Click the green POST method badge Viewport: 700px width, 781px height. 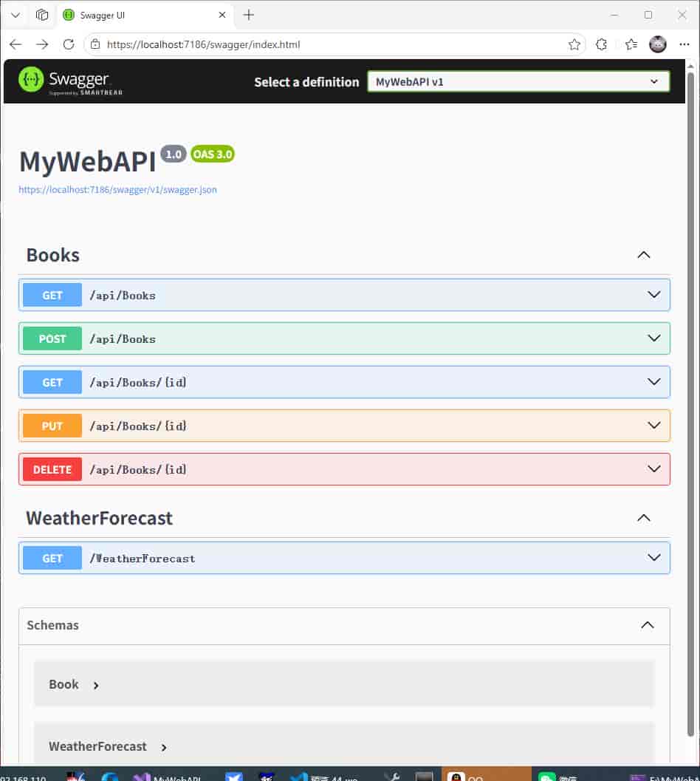(52, 338)
